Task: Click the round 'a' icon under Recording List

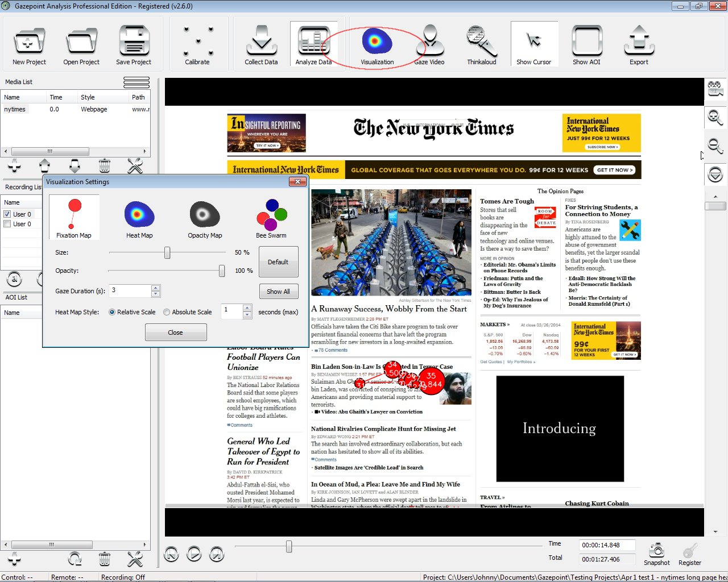Action: pos(14,279)
